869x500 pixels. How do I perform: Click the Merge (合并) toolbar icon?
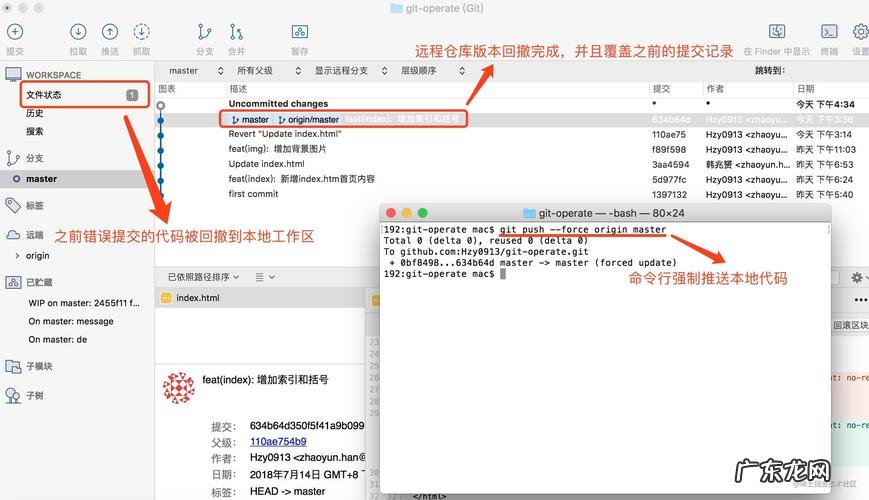pyautogui.click(x=236, y=32)
